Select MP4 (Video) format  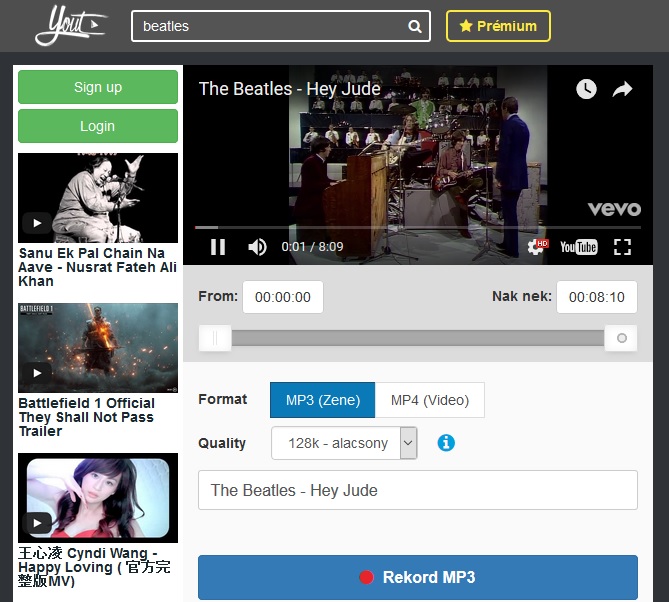coord(429,400)
